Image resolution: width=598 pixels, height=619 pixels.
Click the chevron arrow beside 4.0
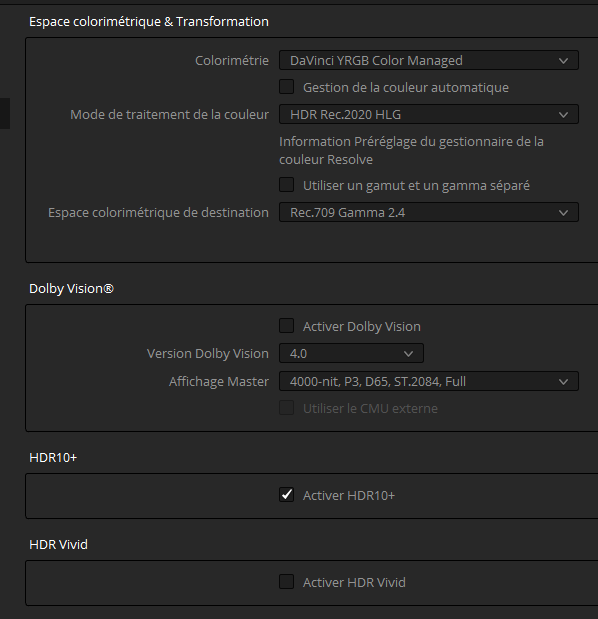409,354
